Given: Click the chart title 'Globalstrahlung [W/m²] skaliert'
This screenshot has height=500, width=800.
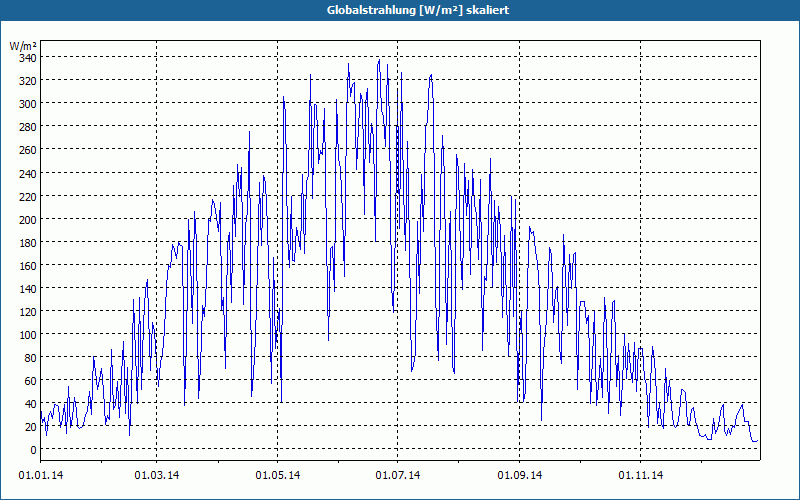Looking at the screenshot, I should tap(418, 10).
